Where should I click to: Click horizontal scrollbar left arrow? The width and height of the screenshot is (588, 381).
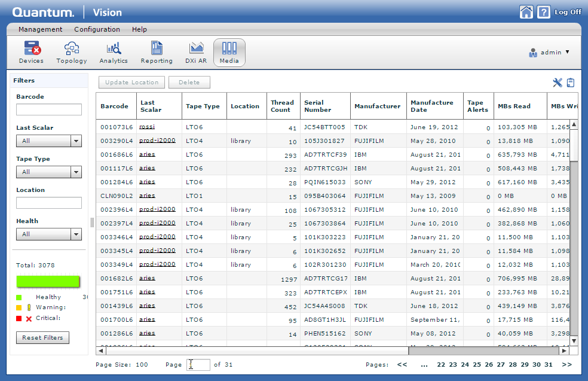pos(100,350)
